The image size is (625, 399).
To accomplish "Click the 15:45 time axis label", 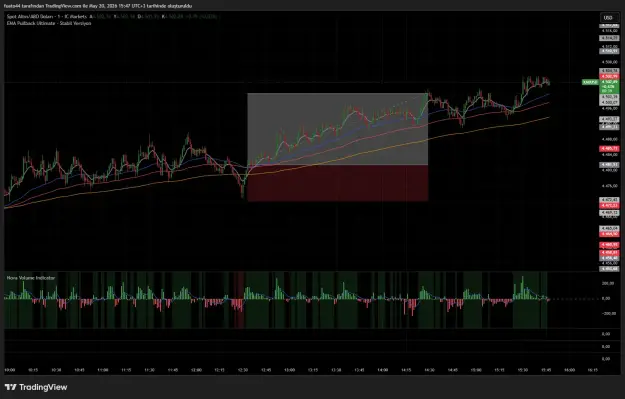I will [x=546, y=370].
